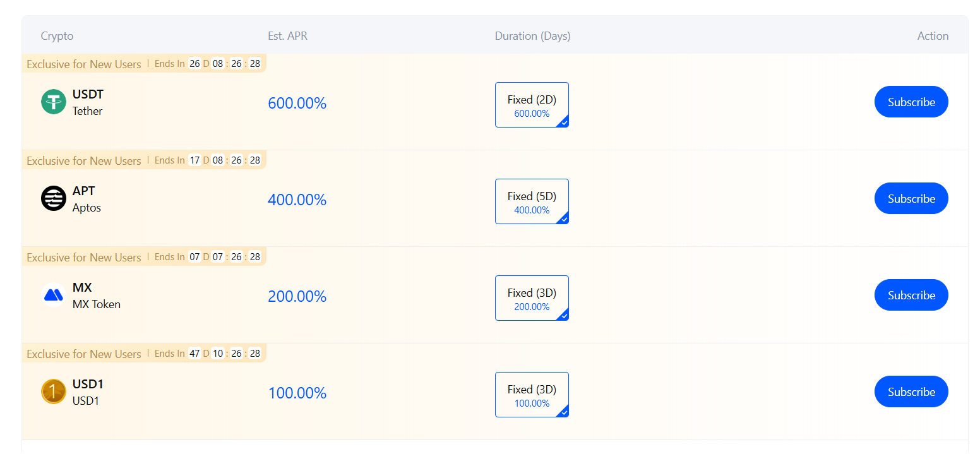Click the bold USD1 ticker name
980x454 pixels.
(88, 384)
